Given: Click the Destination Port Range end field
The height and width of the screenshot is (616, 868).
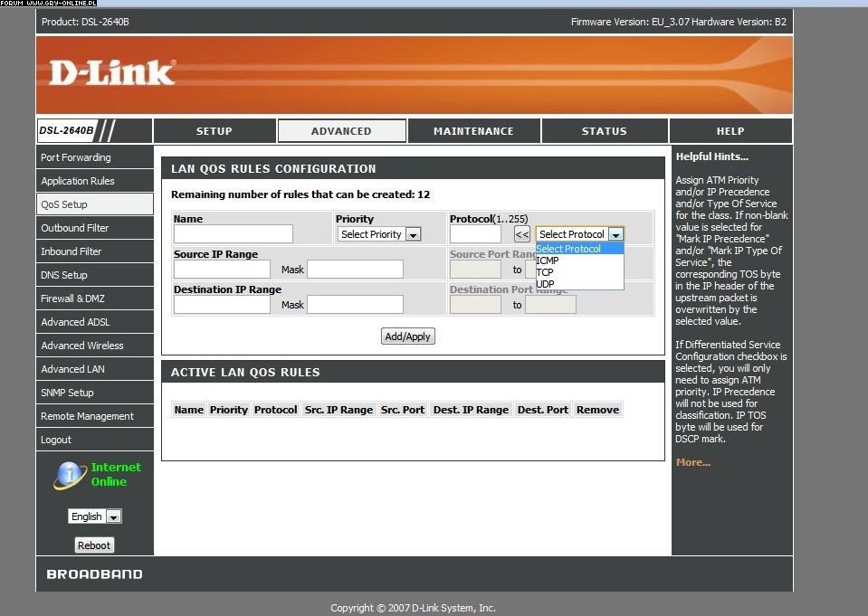Looking at the screenshot, I should point(551,305).
